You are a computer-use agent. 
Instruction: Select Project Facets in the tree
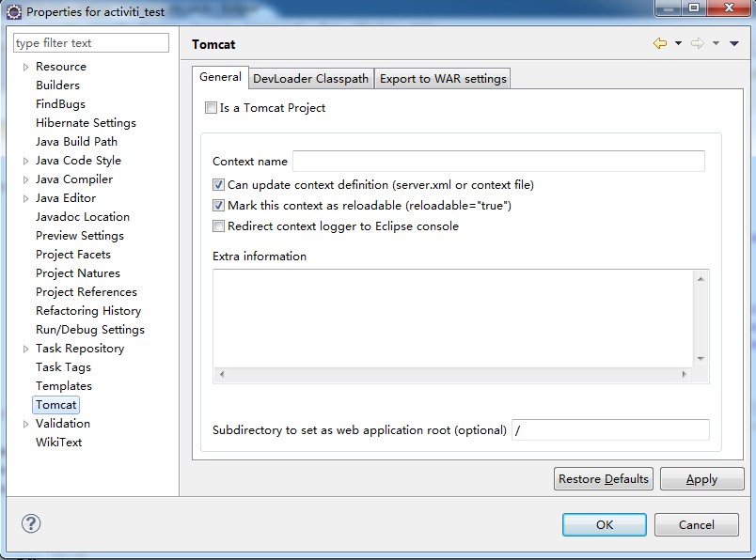tap(73, 255)
